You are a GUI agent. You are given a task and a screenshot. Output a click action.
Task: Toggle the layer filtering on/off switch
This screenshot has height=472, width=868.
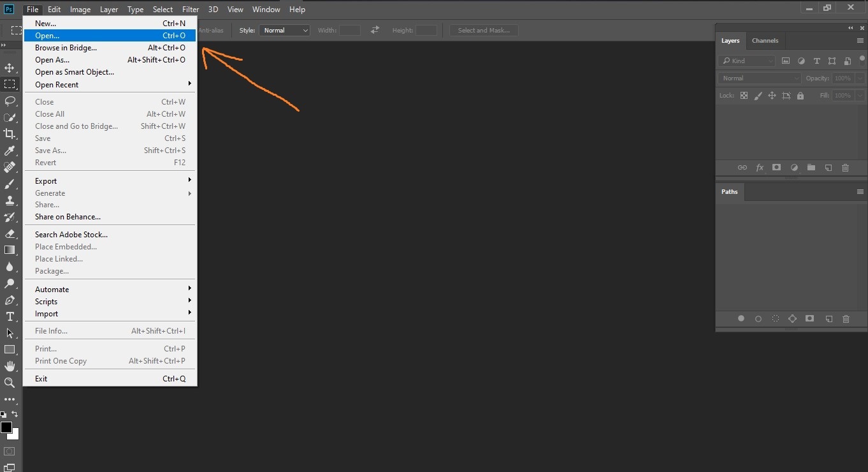862,60
